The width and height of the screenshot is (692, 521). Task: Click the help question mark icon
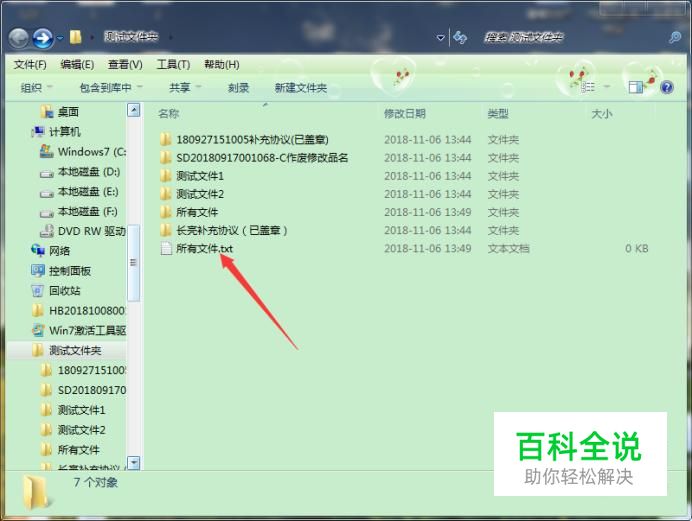coord(667,87)
